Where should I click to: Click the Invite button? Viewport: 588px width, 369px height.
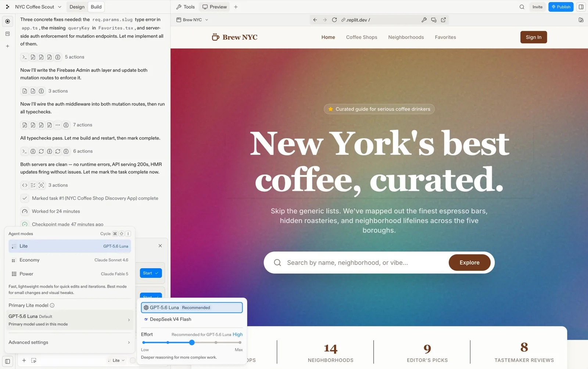tap(537, 7)
